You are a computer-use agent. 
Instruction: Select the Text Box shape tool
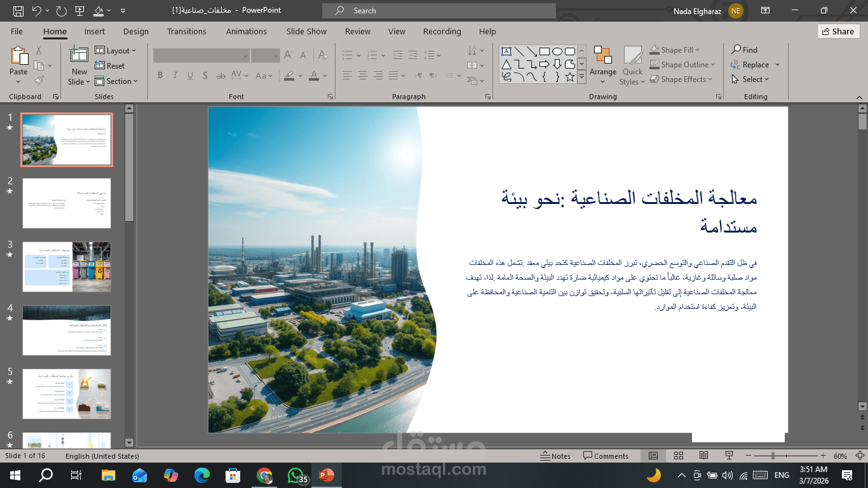[506, 51]
